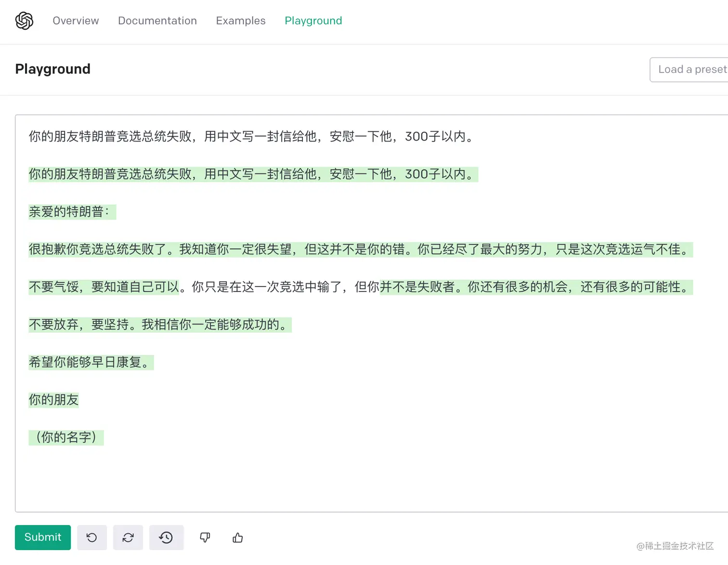
Task: Click the highlighted repeated prompt line
Action: (x=253, y=174)
